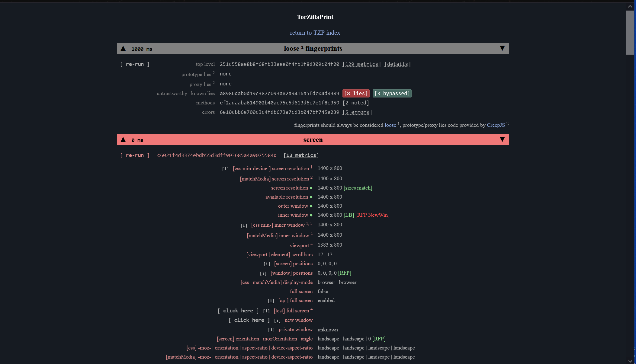Collapse the loose fingerprints section via its right triangle

(x=502, y=48)
